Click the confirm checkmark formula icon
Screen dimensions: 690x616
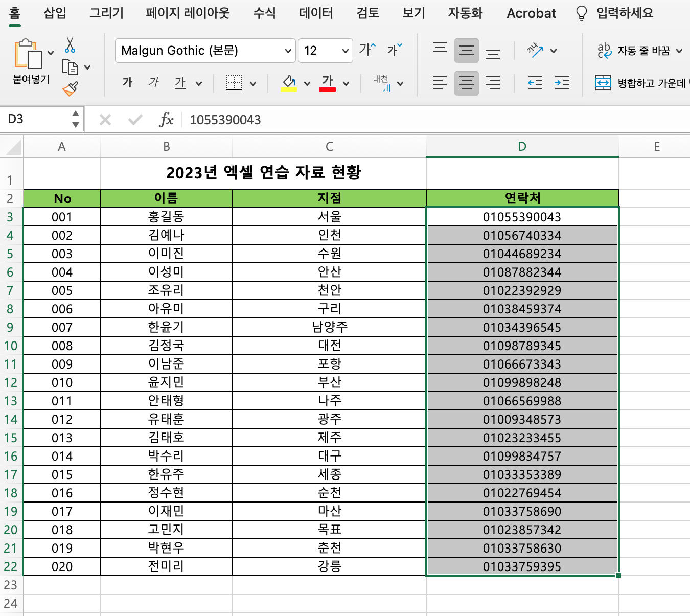[135, 120]
